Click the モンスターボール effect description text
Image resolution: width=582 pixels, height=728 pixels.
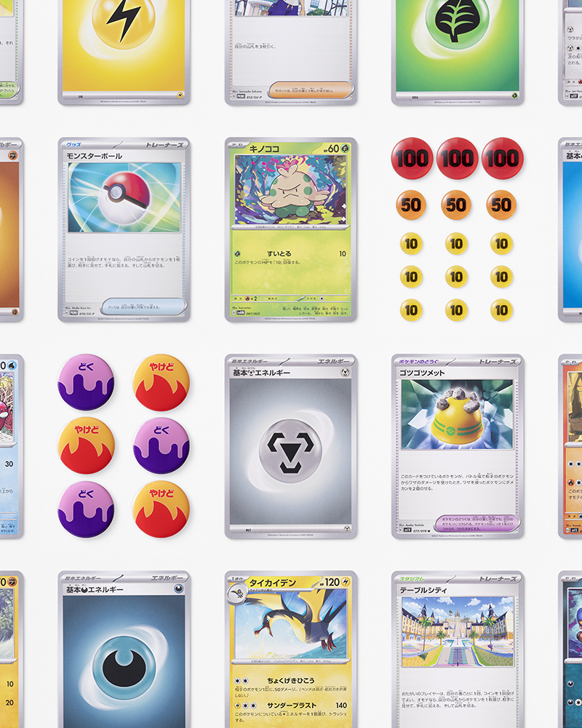click(x=124, y=262)
